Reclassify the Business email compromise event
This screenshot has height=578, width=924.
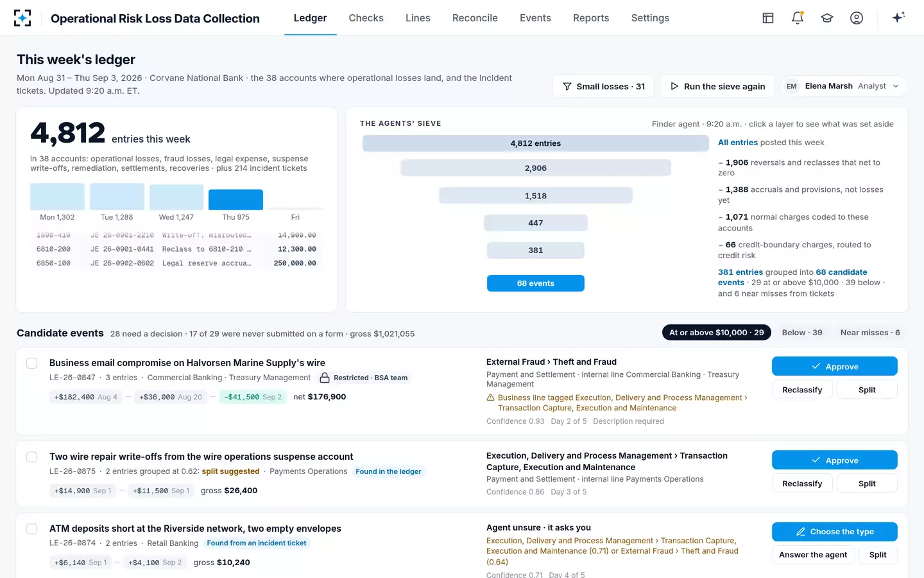click(802, 390)
